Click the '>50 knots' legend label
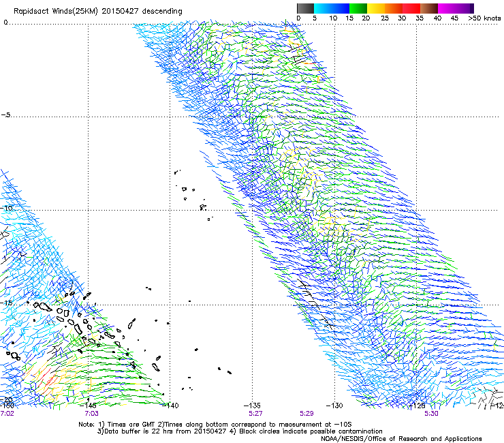The image size is (504, 443). 484,18
